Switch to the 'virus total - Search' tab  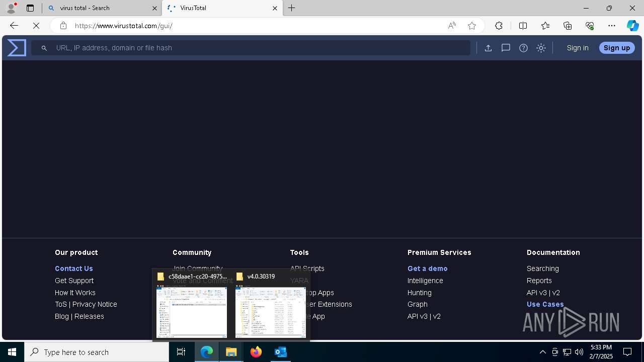tap(102, 8)
